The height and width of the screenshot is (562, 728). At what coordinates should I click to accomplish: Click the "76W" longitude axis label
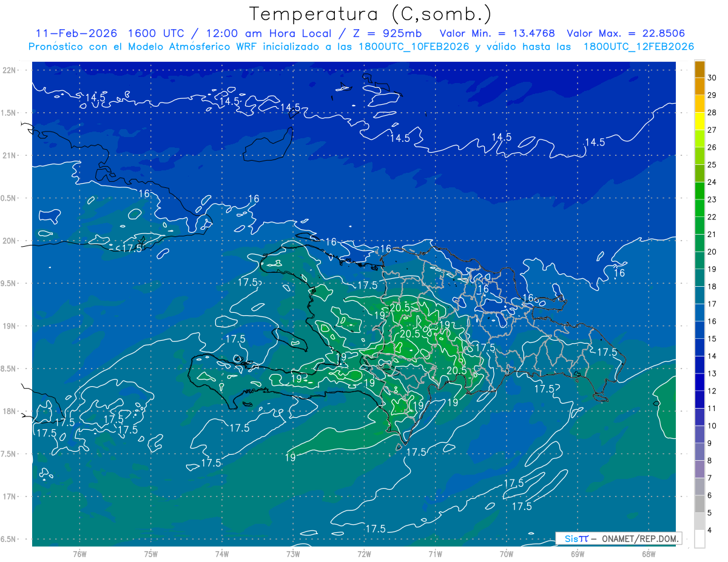79,554
